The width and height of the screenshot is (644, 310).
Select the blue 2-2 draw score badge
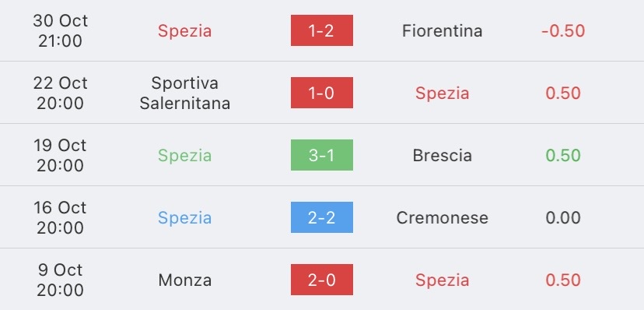[x=321, y=217]
